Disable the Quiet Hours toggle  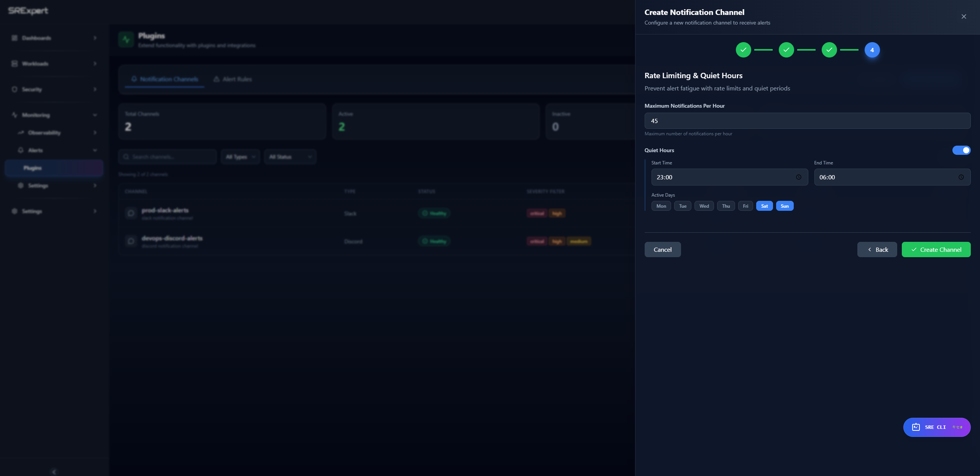click(961, 150)
